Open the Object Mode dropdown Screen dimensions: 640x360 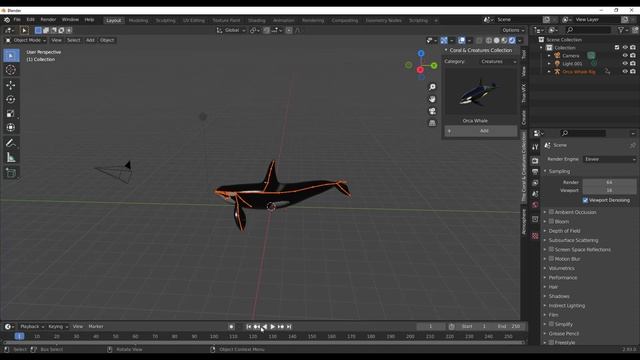click(25, 40)
